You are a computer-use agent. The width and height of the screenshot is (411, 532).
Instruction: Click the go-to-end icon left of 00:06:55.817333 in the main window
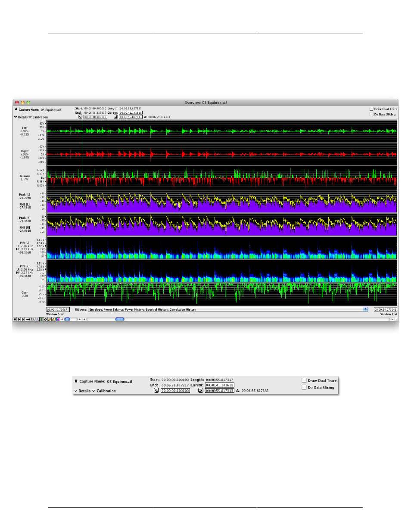click(x=116, y=117)
